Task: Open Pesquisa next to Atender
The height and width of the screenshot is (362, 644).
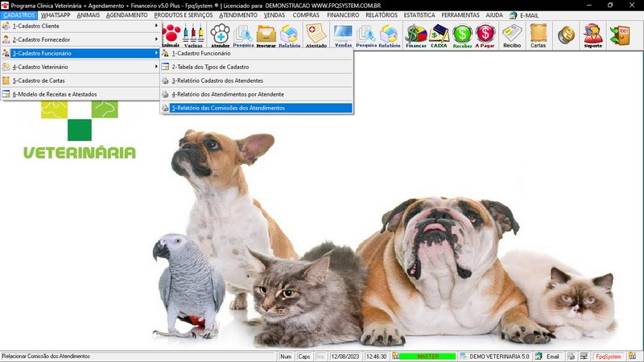Action: coord(243,35)
